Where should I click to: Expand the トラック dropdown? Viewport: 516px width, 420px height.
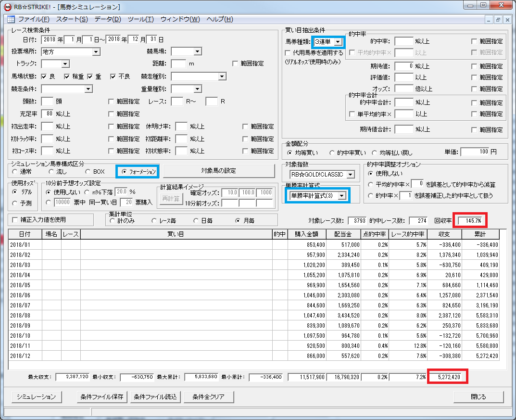(65, 64)
